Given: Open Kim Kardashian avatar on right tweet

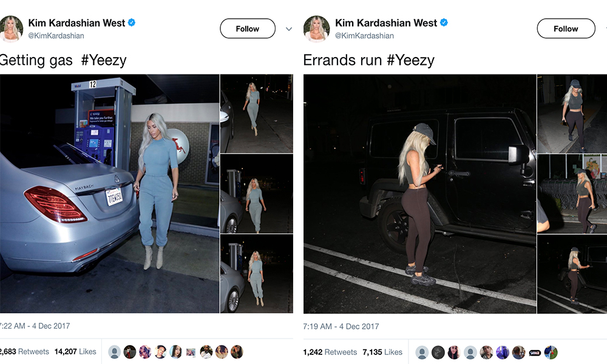Looking at the screenshot, I should pos(316,29).
